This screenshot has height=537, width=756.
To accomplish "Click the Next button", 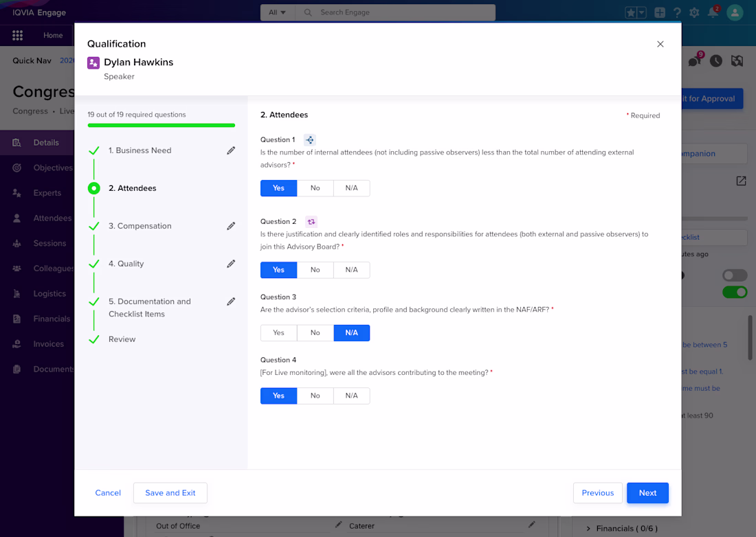I will tap(647, 492).
